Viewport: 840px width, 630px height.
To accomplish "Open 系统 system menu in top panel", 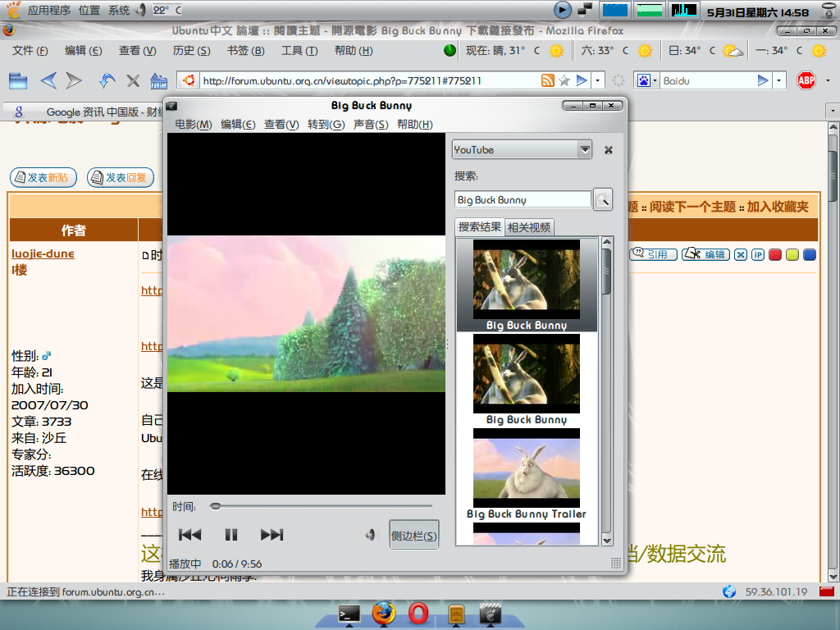I will pos(119,10).
